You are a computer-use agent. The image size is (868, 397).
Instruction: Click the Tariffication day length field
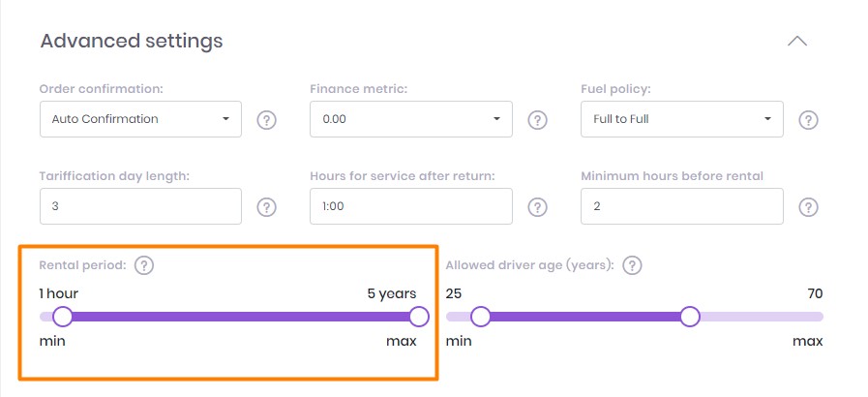point(140,206)
